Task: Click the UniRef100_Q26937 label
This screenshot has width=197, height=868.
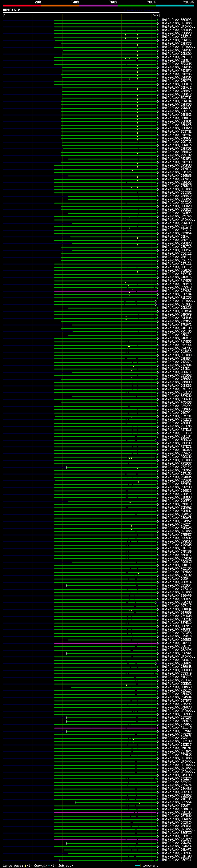Action: (177, 853)
